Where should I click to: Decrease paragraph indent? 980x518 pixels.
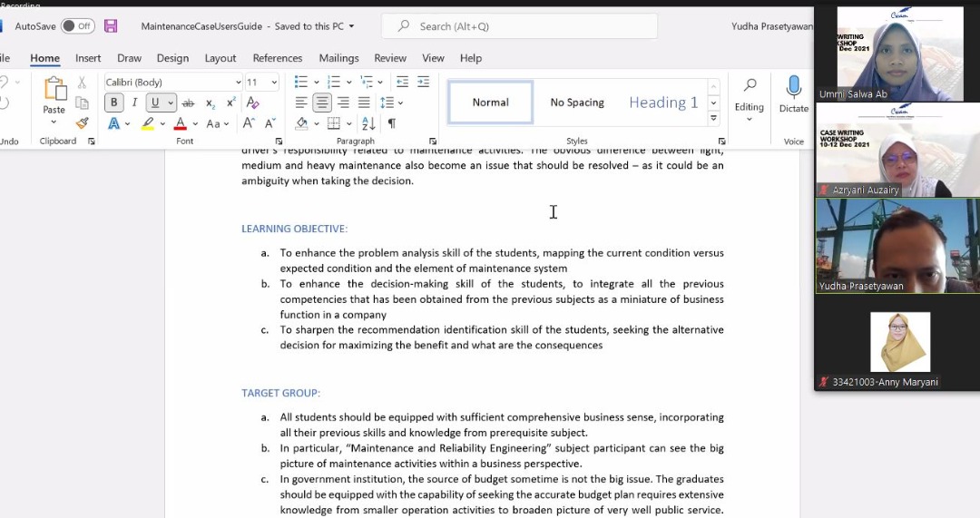tap(403, 82)
